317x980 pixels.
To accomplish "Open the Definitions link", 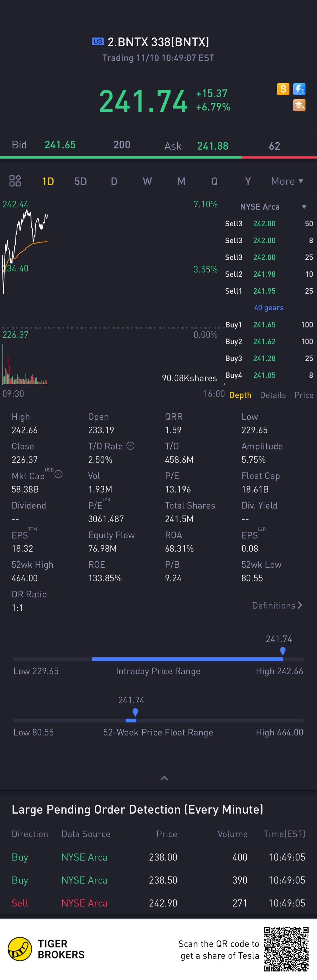I will 278,605.
